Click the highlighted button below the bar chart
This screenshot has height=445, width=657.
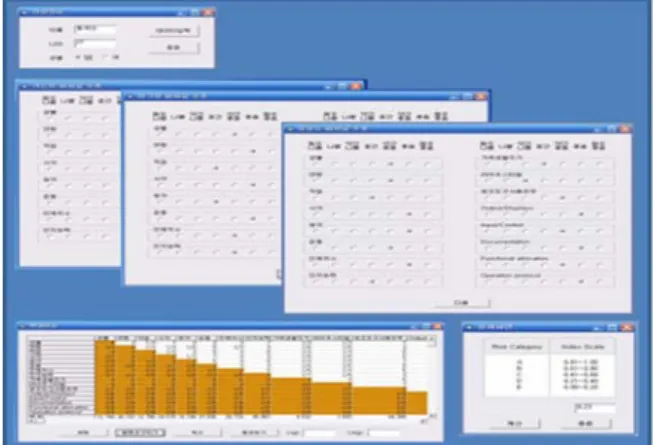(x=140, y=432)
